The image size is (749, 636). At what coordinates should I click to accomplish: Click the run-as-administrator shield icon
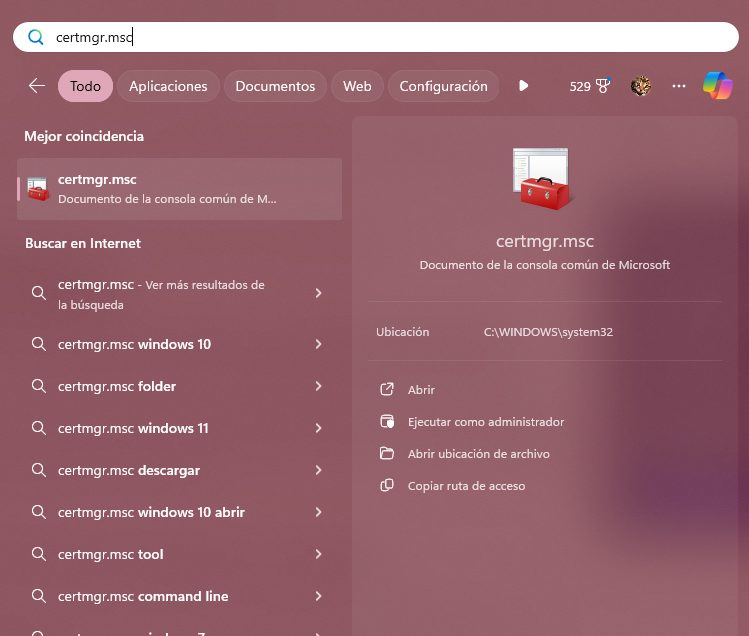387,421
